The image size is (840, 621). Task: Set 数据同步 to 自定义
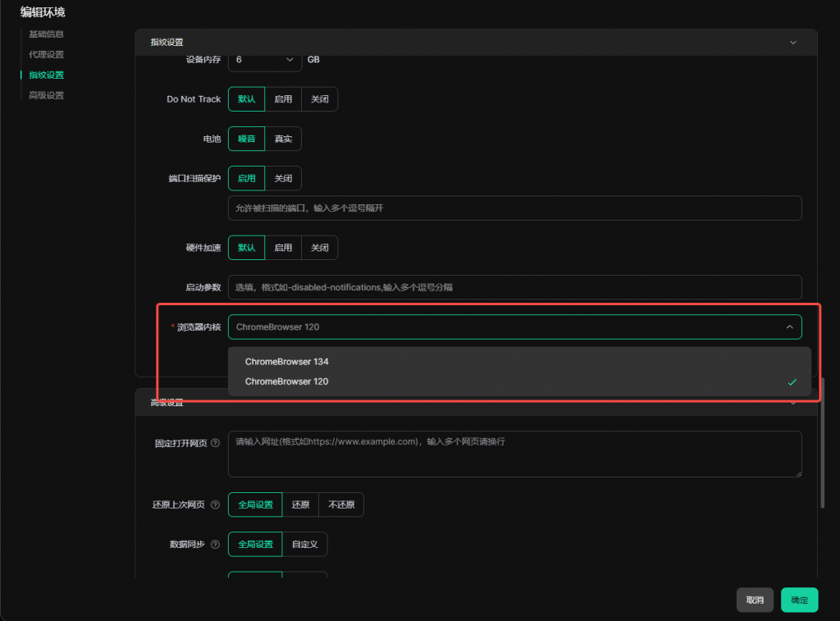click(305, 545)
